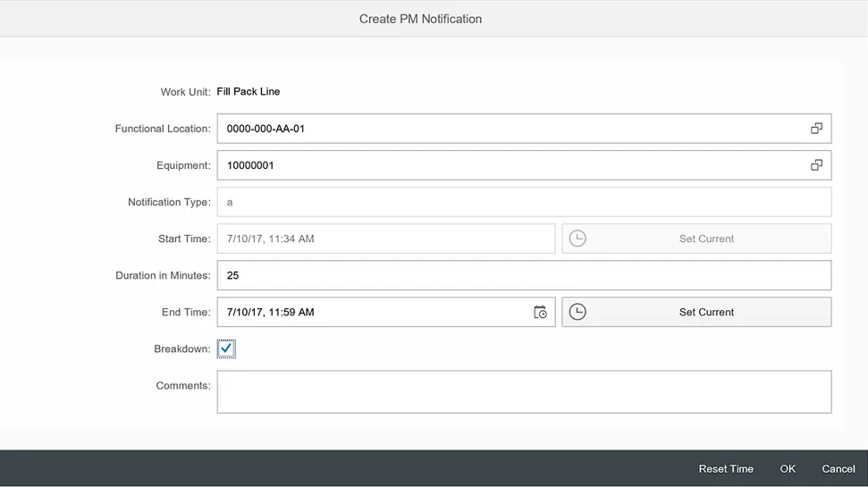Click the Breakdown label text
The width and height of the screenshot is (868, 487).
click(x=181, y=349)
